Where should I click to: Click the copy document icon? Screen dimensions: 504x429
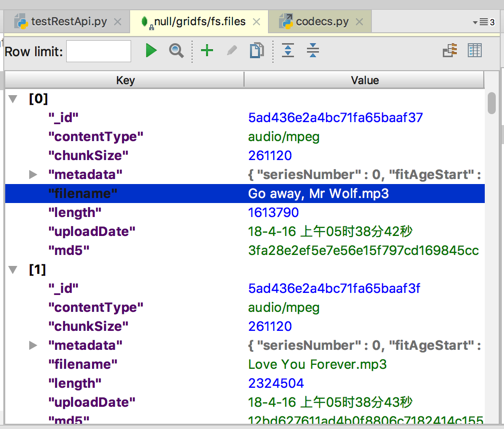(x=257, y=51)
